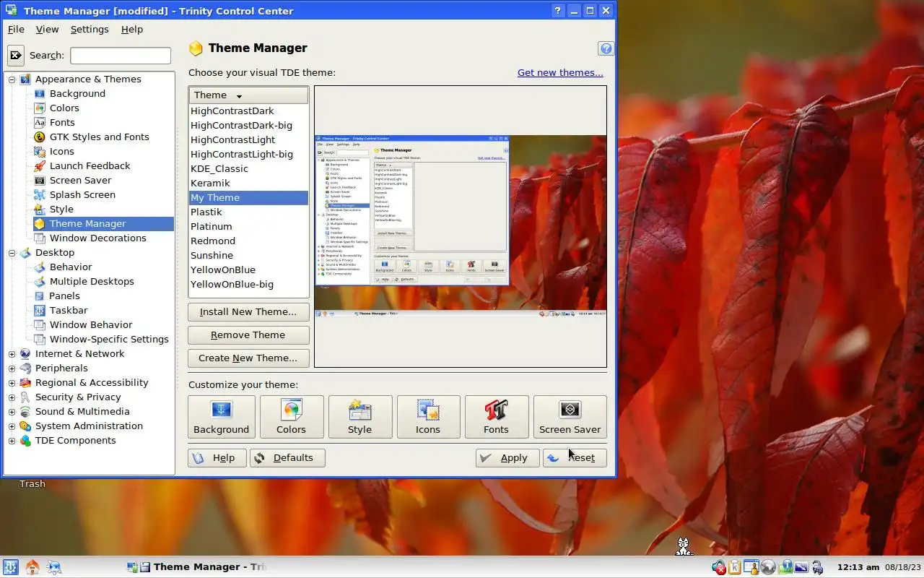Open Window Decorations in the tree

(97, 238)
